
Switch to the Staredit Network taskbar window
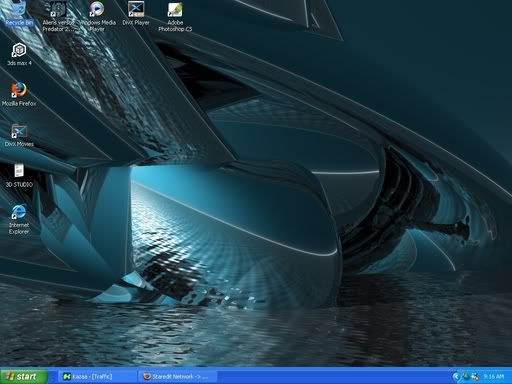(x=177, y=377)
